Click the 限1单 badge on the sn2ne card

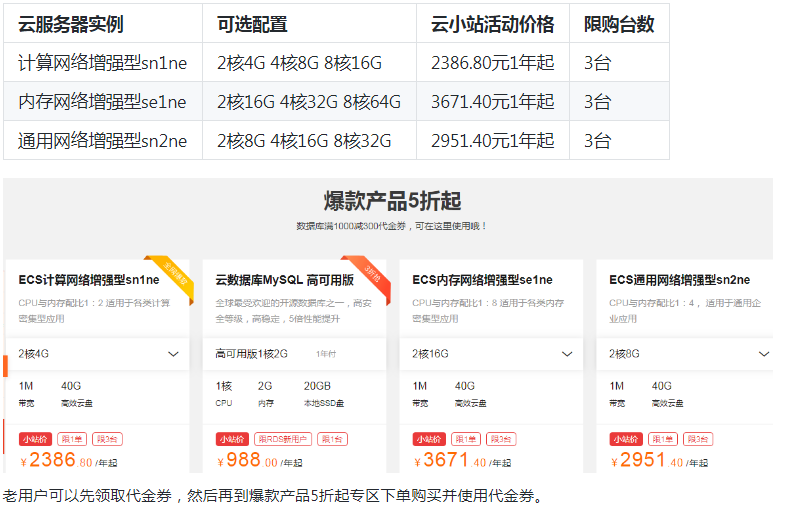[x=663, y=439]
